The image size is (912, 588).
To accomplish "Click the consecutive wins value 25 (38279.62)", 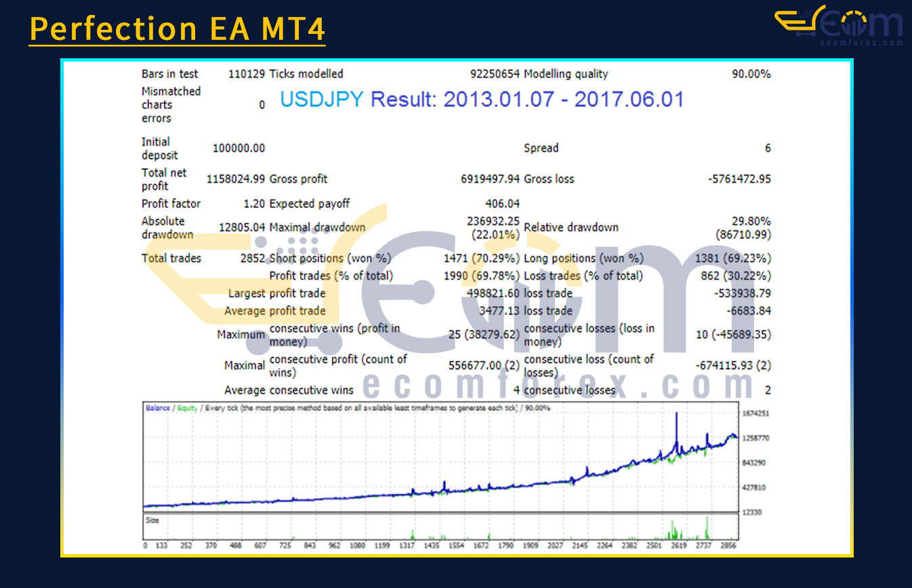I will click(x=484, y=335).
